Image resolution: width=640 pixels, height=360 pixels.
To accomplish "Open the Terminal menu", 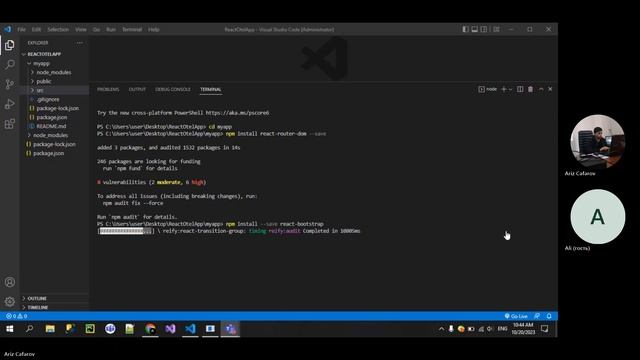I will pyautogui.click(x=132, y=29).
